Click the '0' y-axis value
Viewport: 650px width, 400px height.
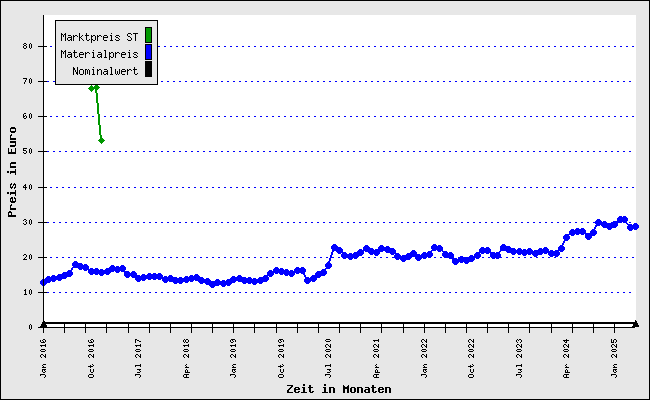pos(30,327)
